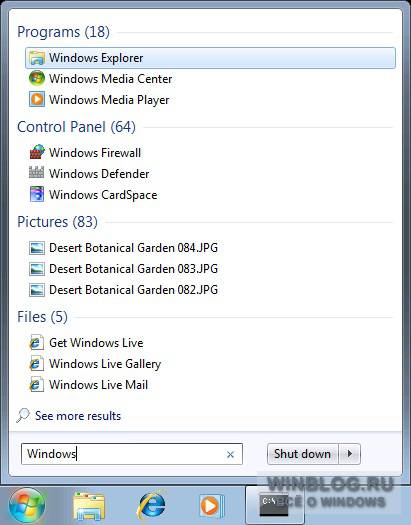This screenshot has width=411, height=525.
Task: Open Windows Explorer folder icon on the taskbar
Action: pos(89,506)
